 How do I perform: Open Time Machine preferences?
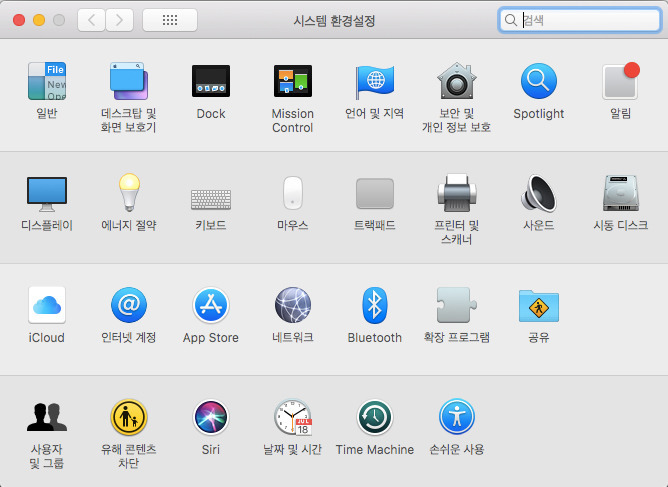374,417
